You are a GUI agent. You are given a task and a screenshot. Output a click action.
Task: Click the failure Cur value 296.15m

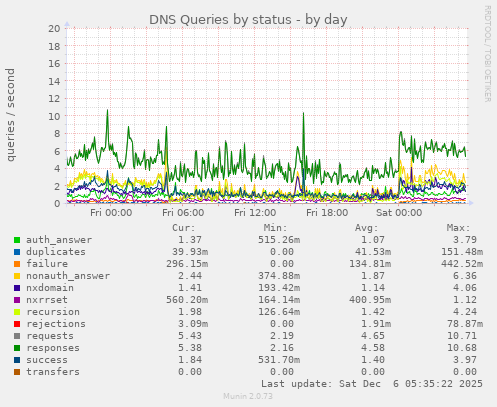point(187,264)
